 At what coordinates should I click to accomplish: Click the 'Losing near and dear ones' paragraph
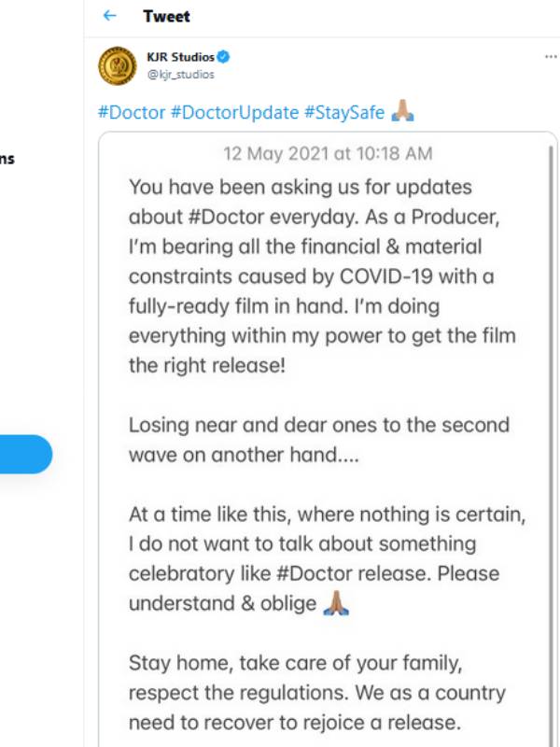(x=319, y=440)
